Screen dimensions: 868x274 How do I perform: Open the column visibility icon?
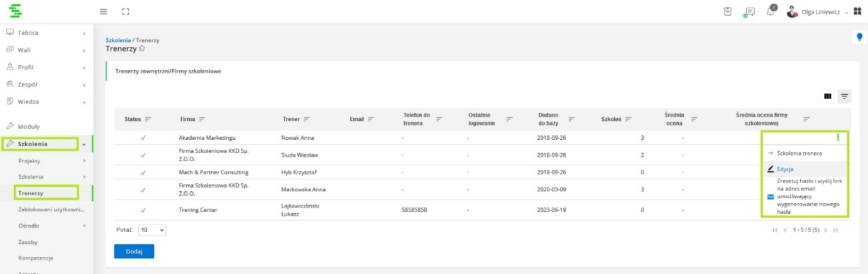point(828,96)
